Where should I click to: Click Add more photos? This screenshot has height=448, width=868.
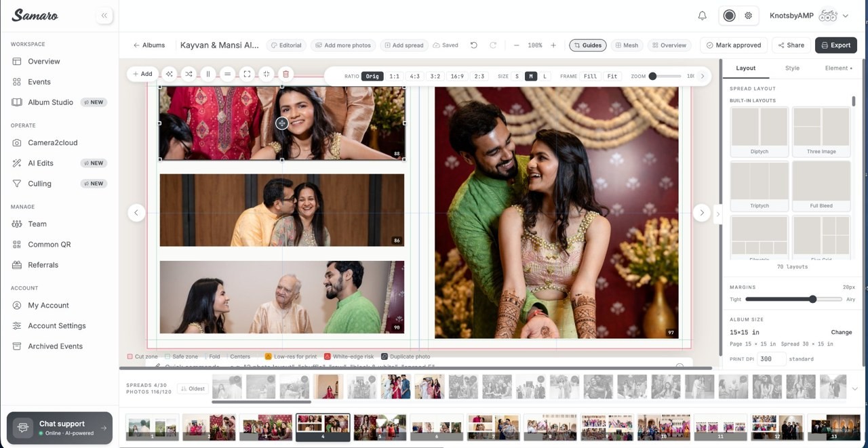coord(343,45)
